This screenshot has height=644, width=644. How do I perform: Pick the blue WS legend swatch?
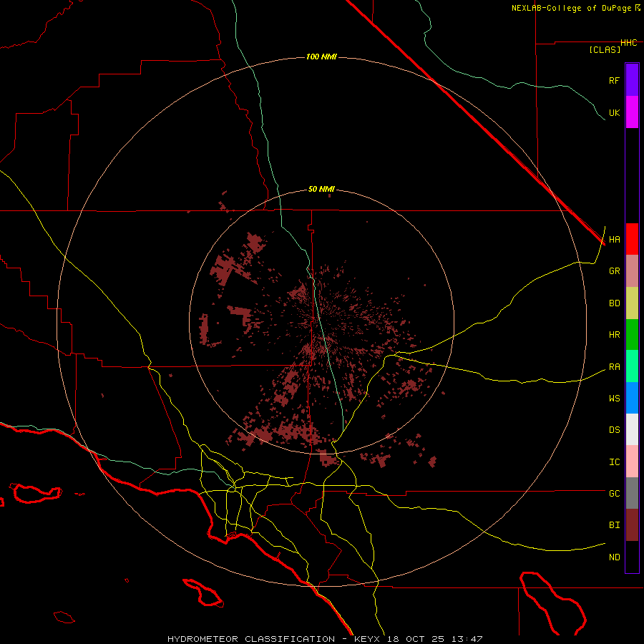click(x=632, y=398)
